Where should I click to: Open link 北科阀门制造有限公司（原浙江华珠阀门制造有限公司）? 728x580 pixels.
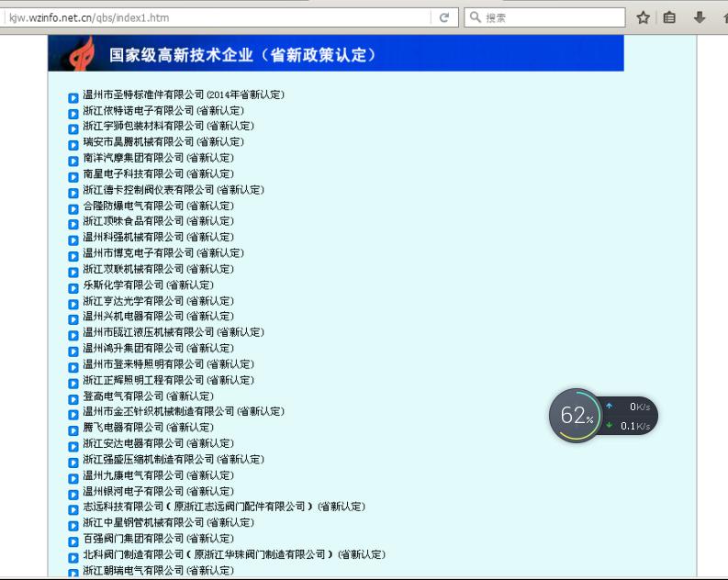[234, 554]
